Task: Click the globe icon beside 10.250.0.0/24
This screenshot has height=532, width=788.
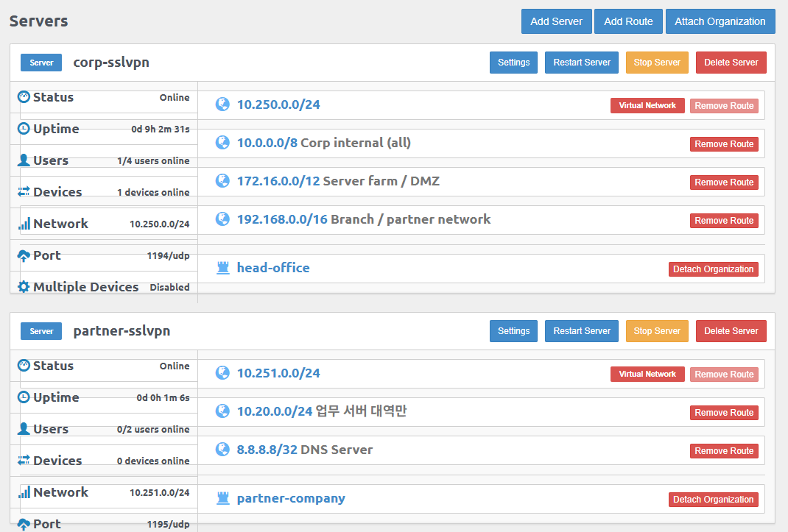Action: 222,104
